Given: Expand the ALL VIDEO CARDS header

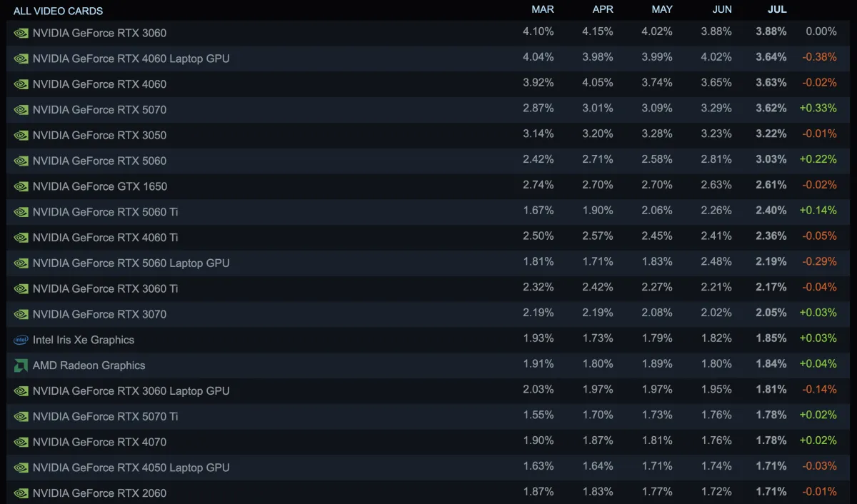Looking at the screenshot, I should (x=59, y=11).
